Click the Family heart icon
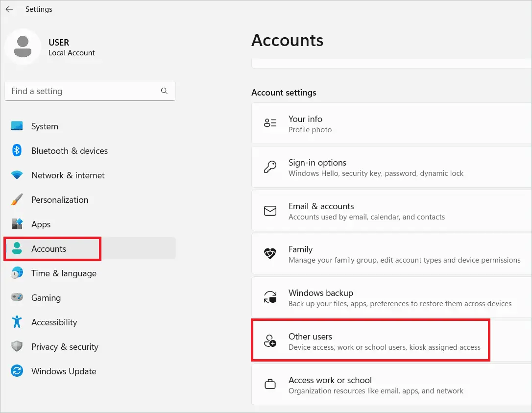Viewport: 532px width, 413px height. click(x=270, y=253)
